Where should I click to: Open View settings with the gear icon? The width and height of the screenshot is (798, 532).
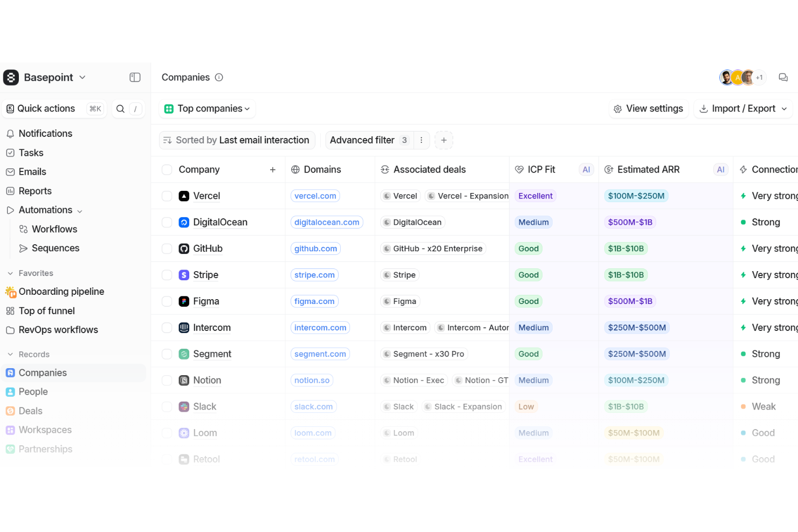coord(617,108)
